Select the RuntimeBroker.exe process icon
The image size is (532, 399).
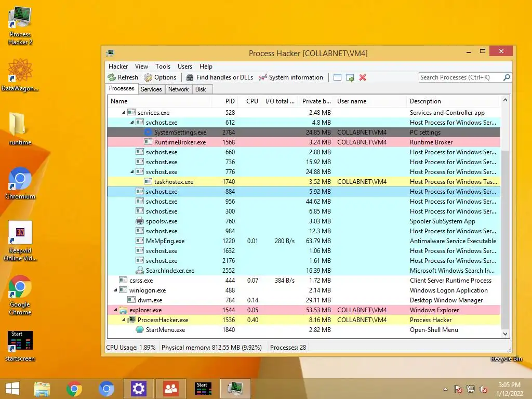pos(148,142)
